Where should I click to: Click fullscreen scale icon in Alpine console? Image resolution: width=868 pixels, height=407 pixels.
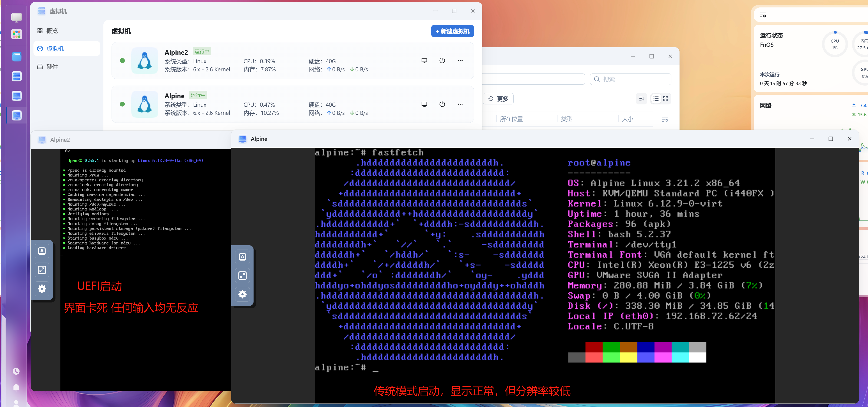pyautogui.click(x=242, y=276)
